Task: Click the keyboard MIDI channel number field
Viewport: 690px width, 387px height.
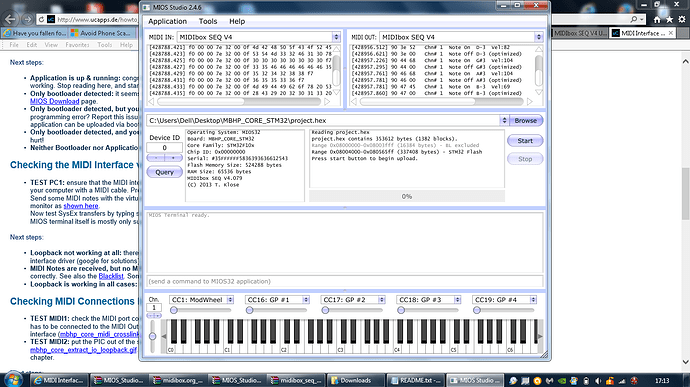Action: click(x=154, y=308)
